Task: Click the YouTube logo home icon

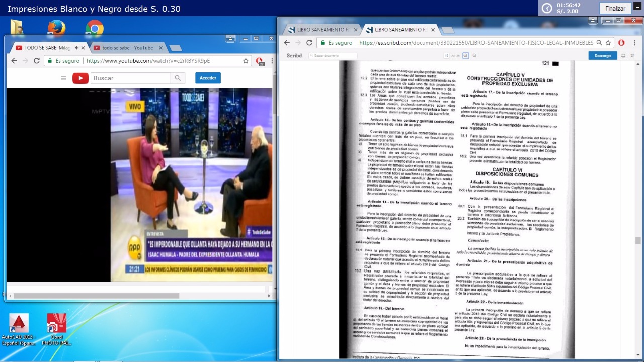Action: pyautogui.click(x=80, y=78)
